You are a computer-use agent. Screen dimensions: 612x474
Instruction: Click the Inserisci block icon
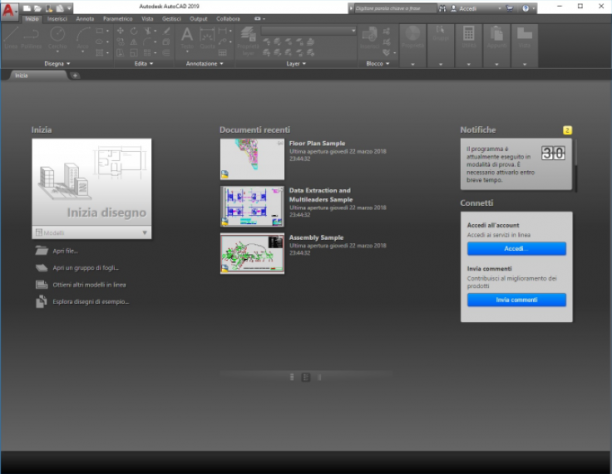click(369, 38)
